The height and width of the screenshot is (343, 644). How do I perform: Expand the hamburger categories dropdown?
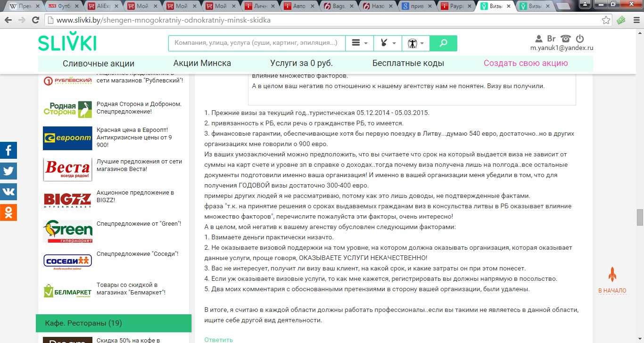click(359, 43)
